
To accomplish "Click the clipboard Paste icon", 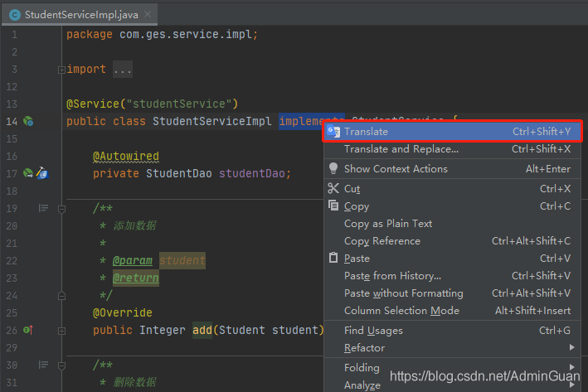I will (333, 258).
